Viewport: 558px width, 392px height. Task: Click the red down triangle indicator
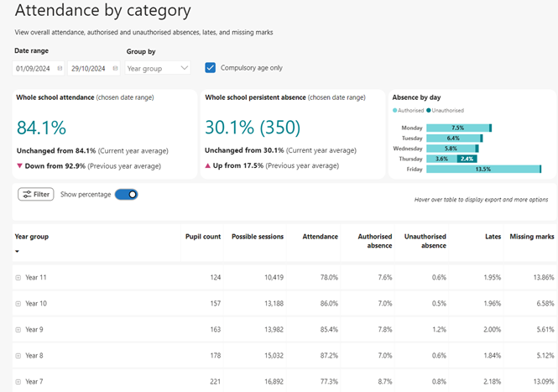(20, 166)
